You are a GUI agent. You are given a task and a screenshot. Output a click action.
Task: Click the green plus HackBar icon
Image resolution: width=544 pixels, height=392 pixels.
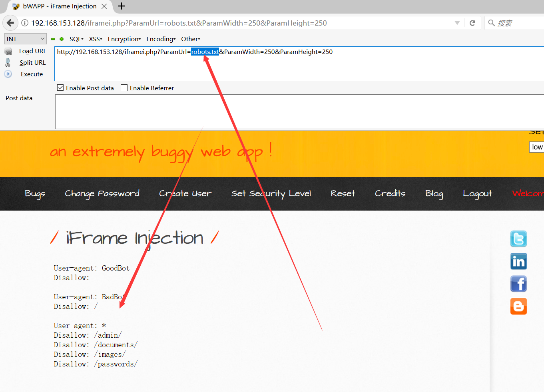pos(62,39)
